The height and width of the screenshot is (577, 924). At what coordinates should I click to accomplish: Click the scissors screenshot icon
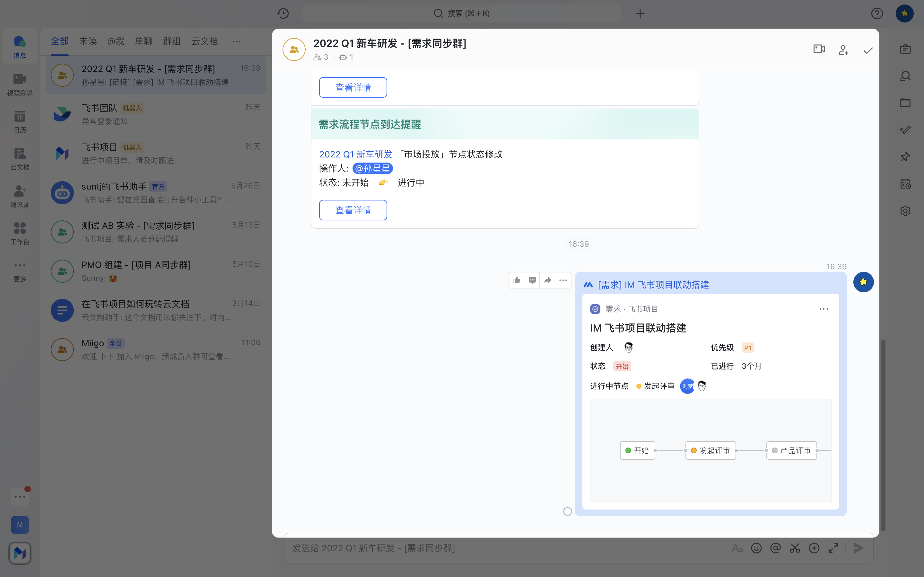(795, 548)
